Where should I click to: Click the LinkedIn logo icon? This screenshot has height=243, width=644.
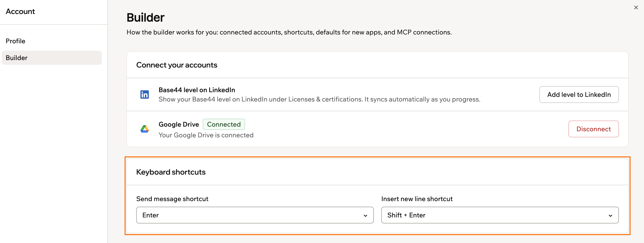pyautogui.click(x=145, y=94)
